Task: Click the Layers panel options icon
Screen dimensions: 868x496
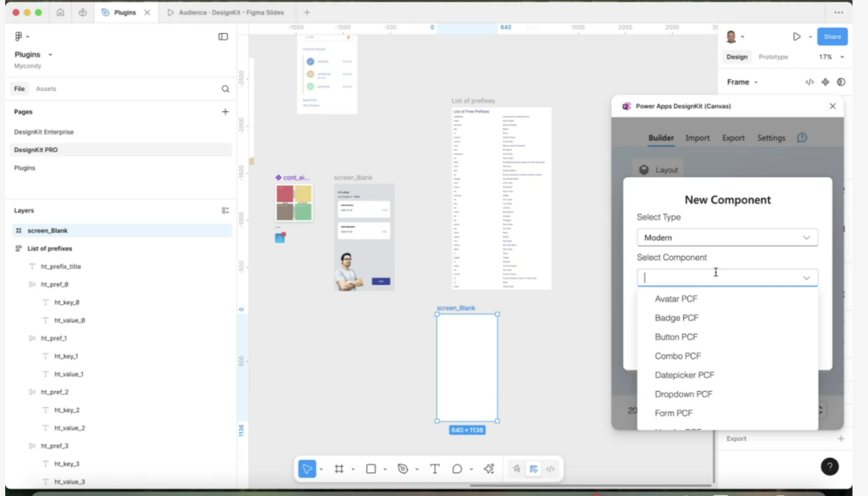Action: coord(225,210)
